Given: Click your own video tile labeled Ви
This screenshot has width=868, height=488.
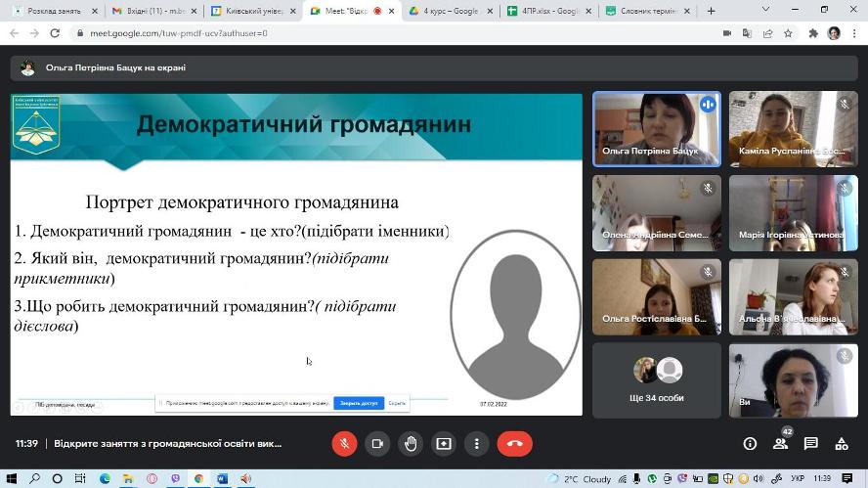Looking at the screenshot, I should [794, 380].
